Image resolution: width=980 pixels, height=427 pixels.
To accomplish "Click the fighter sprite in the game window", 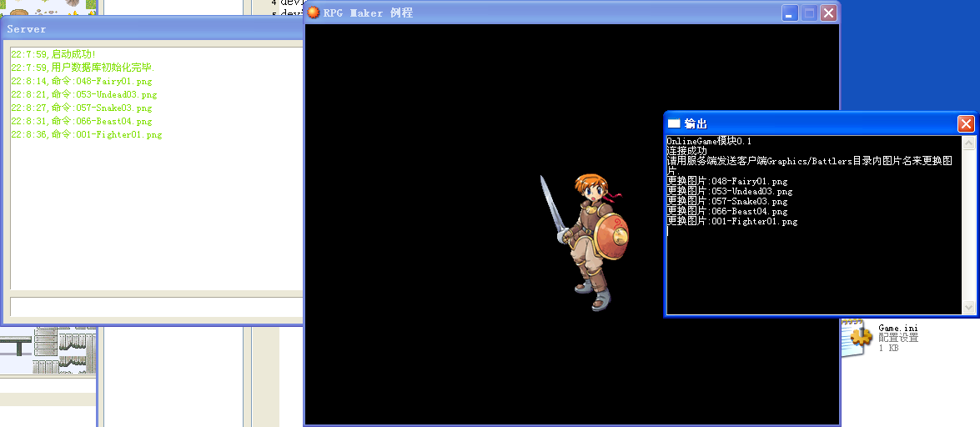I will [585, 241].
